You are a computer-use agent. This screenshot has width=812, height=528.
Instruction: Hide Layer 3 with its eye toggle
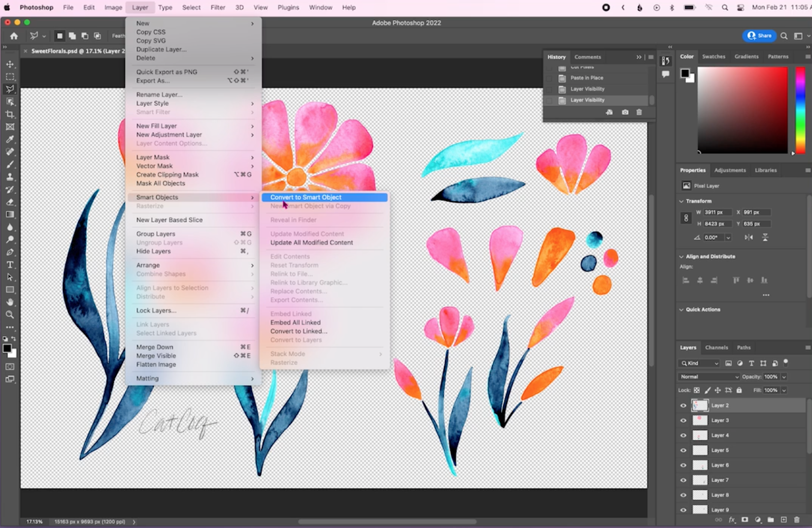point(683,420)
